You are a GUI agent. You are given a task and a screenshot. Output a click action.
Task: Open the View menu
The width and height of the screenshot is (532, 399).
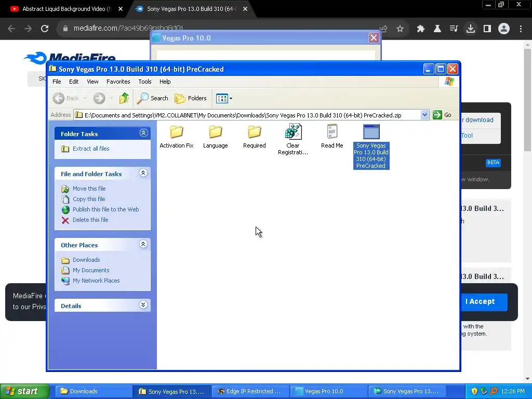(92, 82)
